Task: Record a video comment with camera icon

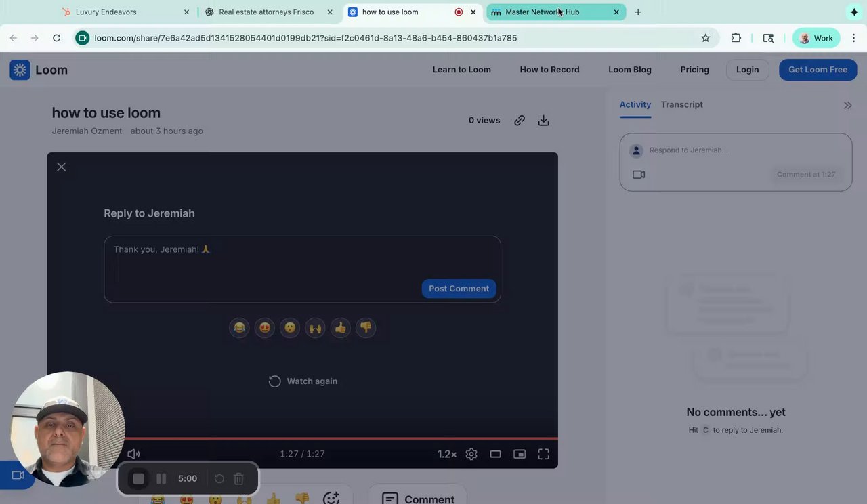Action: point(638,175)
